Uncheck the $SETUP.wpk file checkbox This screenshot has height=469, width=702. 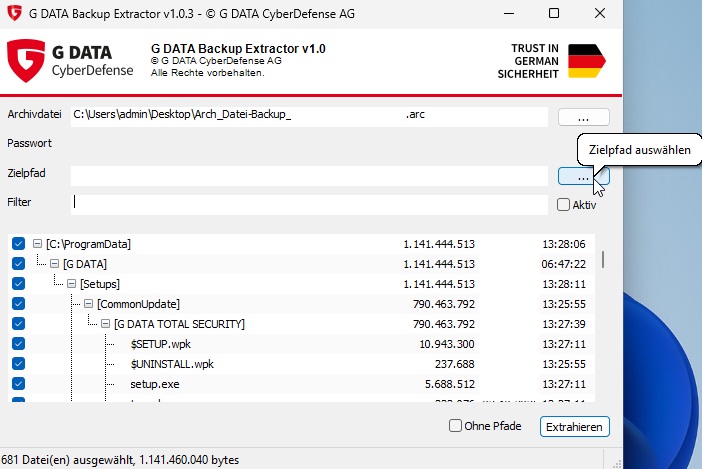(x=18, y=344)
